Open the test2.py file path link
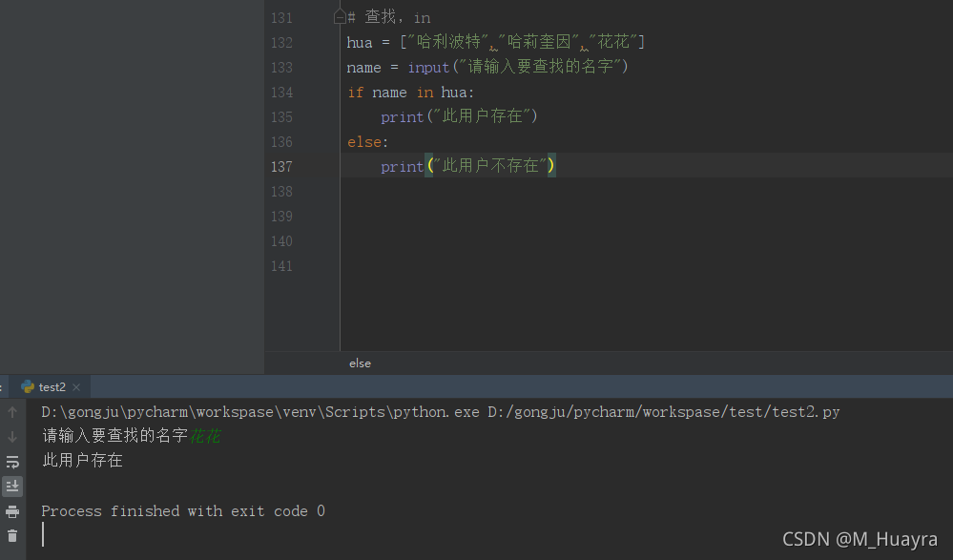Image resolution: width=953 pixels, height=560 pixels. pos(663,412)
